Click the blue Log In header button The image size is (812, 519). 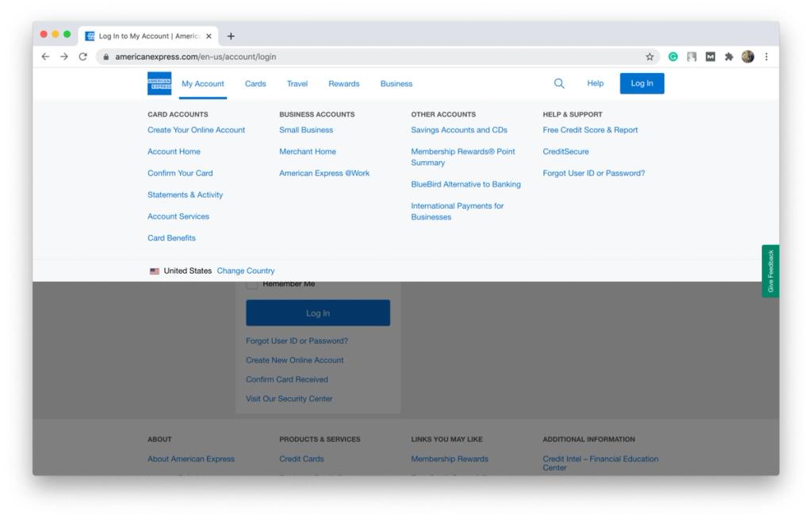[x=642, y=83]
